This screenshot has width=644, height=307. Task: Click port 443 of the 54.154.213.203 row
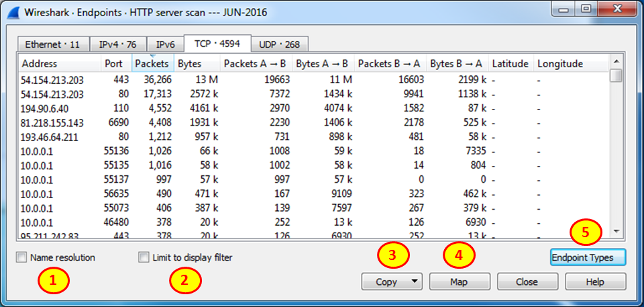pyautogui.click(x=121, y=80)
